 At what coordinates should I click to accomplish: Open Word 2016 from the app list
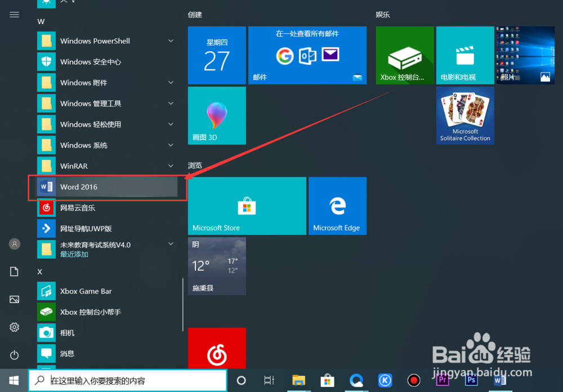(107, 187)
